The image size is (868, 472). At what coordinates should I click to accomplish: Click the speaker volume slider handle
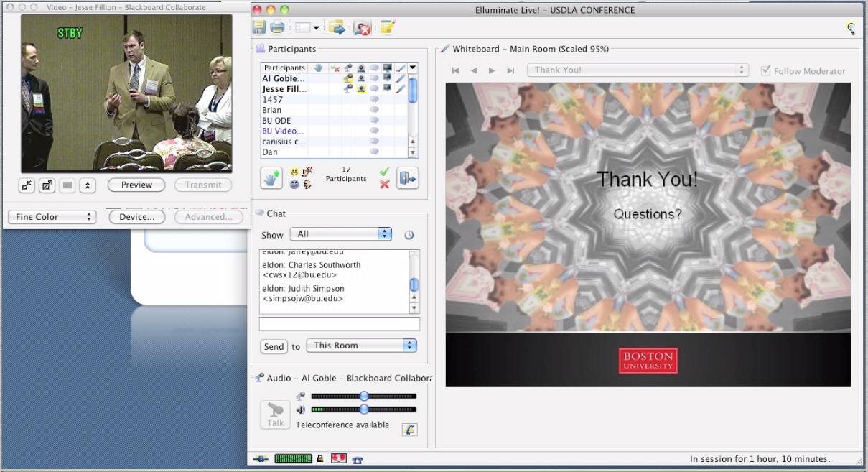point(364,409)
